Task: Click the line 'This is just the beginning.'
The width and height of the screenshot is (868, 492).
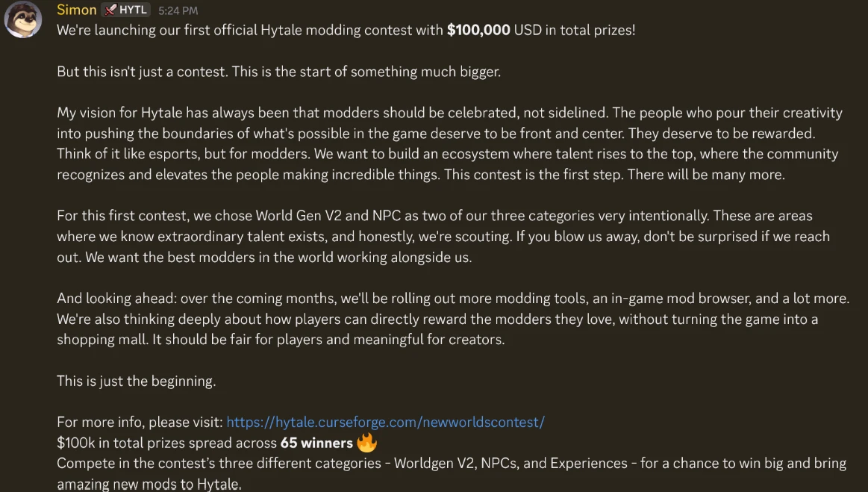Action: pyautogui.click(x=136, y=381)
